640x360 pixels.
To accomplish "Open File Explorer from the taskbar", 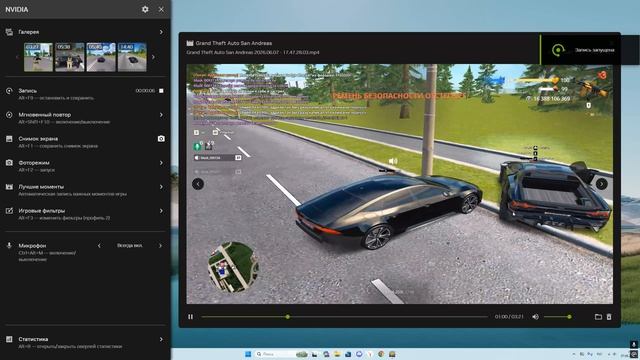I will pos(337,354).
